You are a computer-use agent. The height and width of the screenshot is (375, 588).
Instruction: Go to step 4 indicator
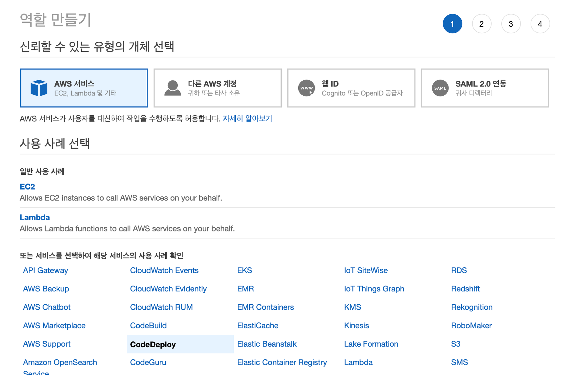[540, 24]
